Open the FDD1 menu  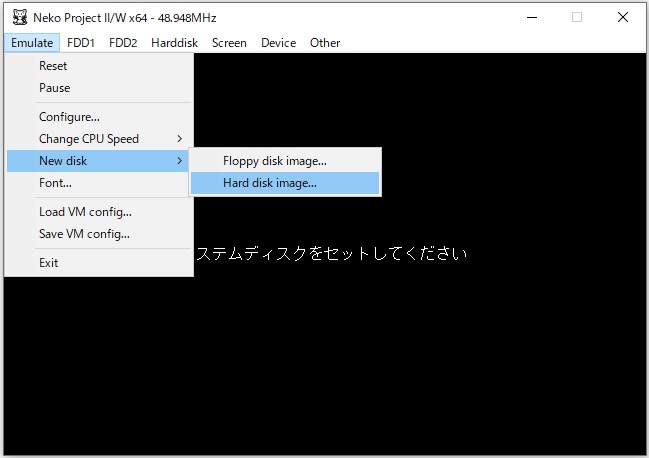click(81, 43)
